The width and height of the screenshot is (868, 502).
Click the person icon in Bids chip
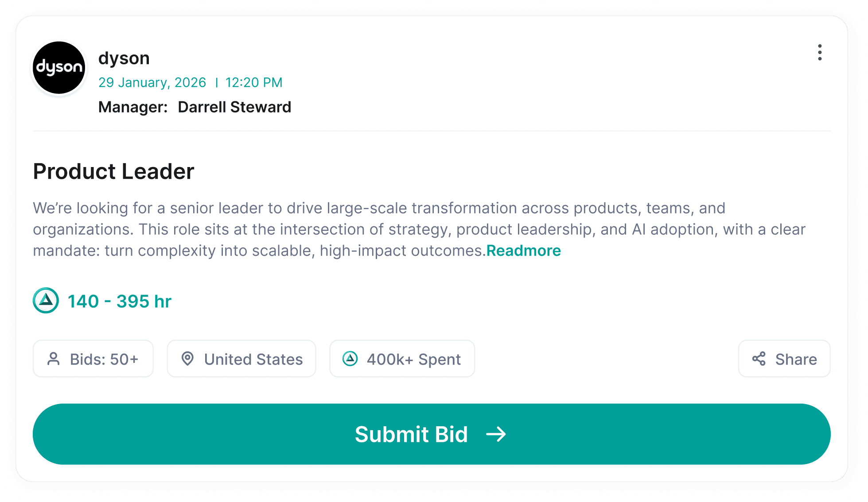click(54, 359)
